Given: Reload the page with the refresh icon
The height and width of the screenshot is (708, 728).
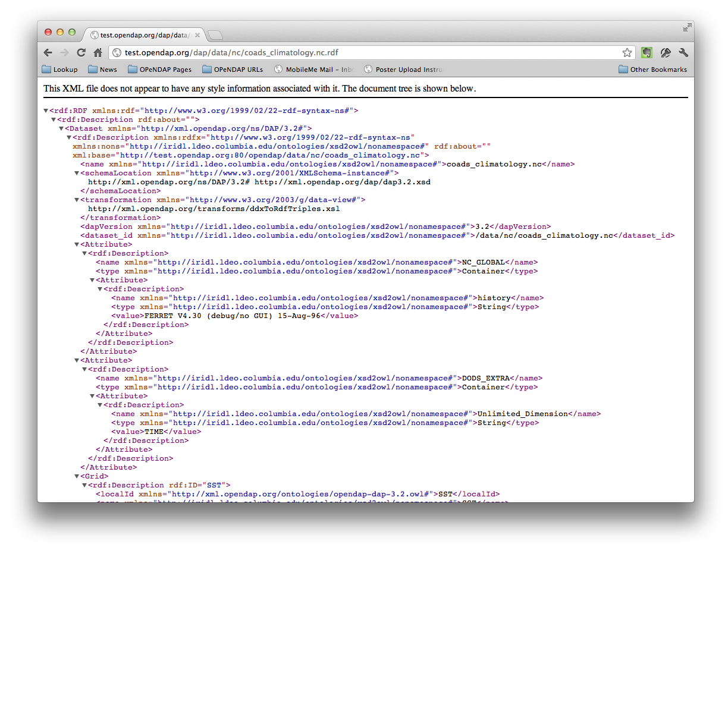Looking at the screenshot, I should coord(81,53).
